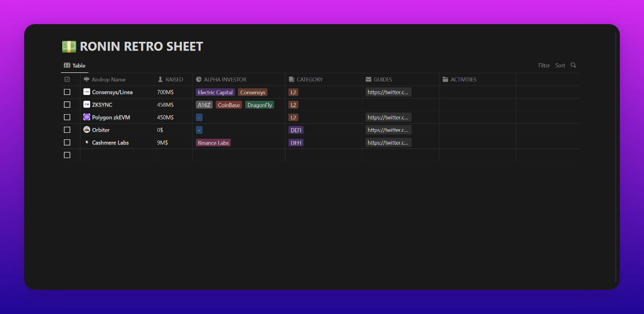Viewport: 644px width, 314px height.
Task: Click the empty ACTIVITIES cell for Consensys/Linea
Action: [478, 92]
